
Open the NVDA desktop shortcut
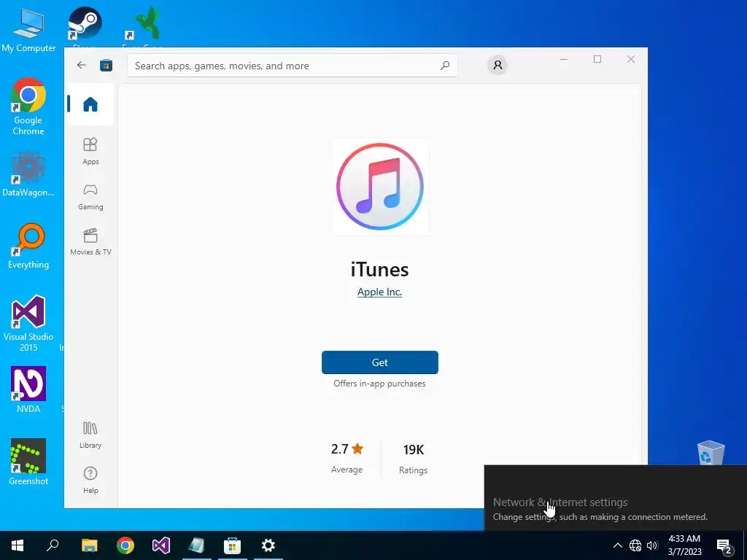tap(28, 389)
